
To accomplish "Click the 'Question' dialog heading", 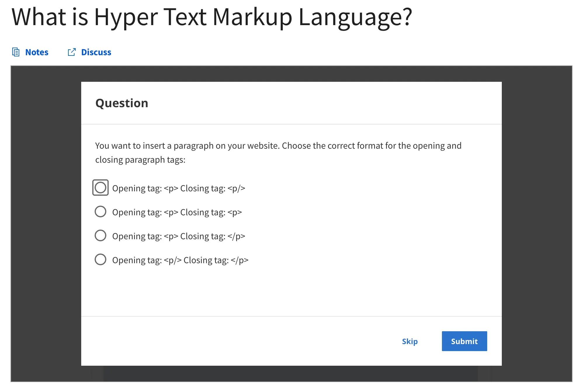I will click(122, 103).
